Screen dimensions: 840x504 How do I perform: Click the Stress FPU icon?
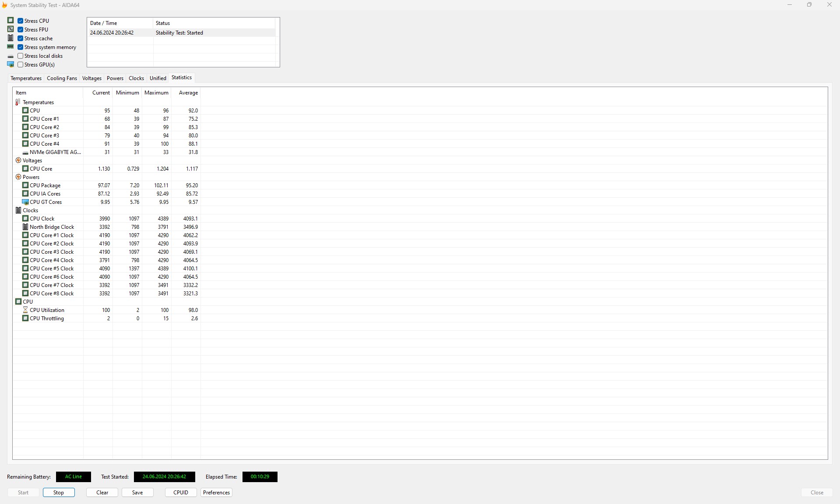[11, 29]
